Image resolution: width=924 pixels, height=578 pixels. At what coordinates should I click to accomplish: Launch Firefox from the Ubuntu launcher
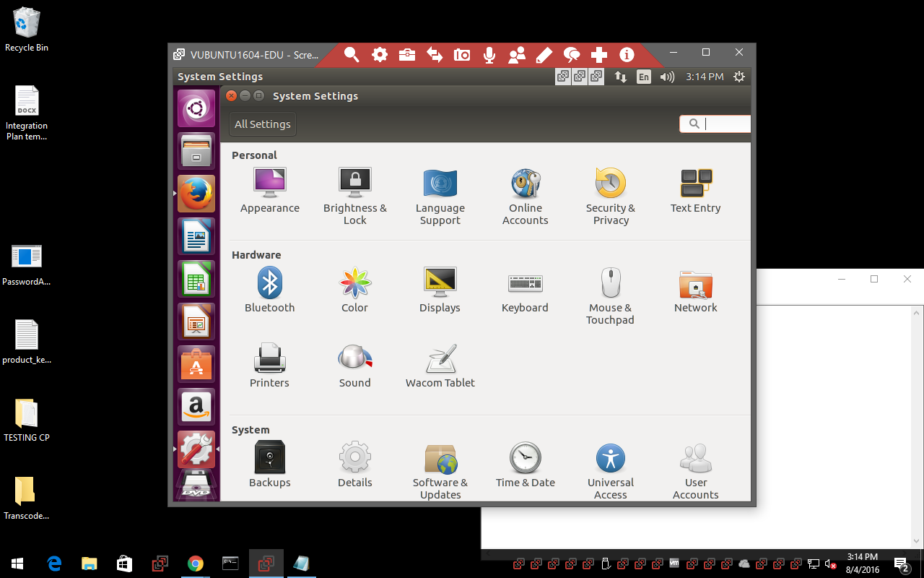click(x=196, y=194)
